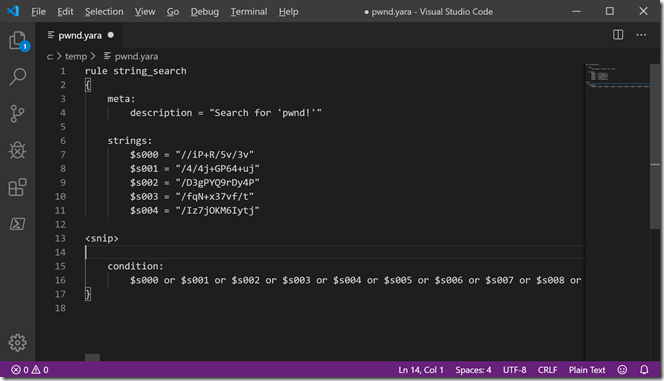Screen dimensions: 664x381
Task: Send feedback via smiley icon
Action: point(622,370)
